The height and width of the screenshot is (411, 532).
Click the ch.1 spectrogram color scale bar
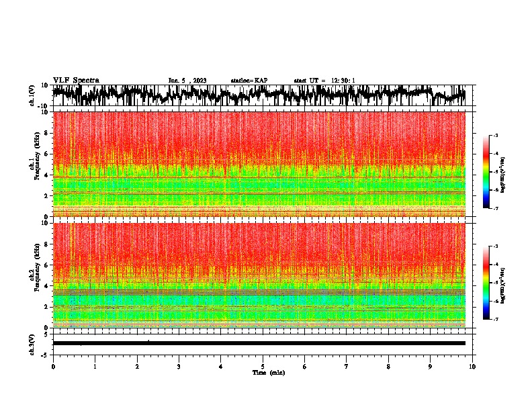click(486, 172)
